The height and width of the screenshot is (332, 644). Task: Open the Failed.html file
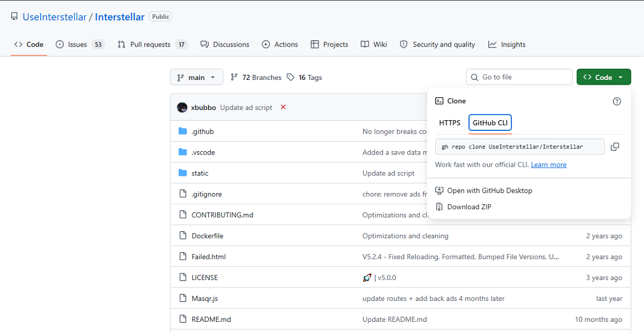point(209,257)
